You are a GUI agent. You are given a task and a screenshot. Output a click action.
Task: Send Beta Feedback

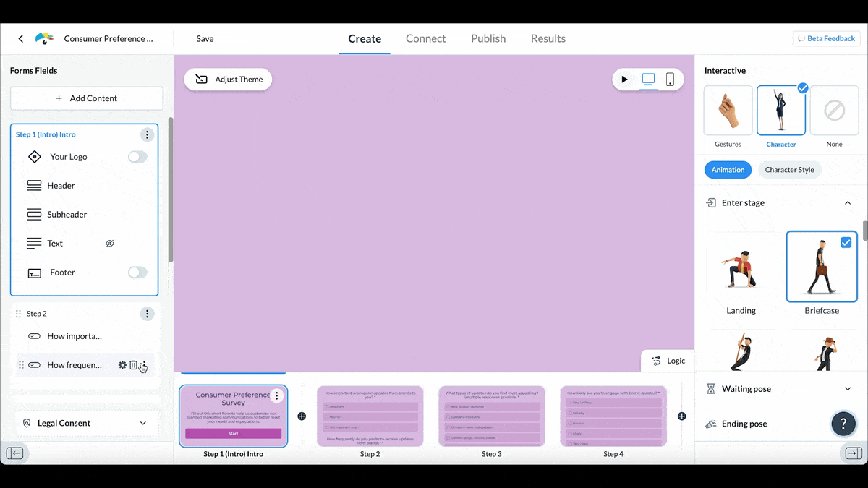(x=826, y=38)
